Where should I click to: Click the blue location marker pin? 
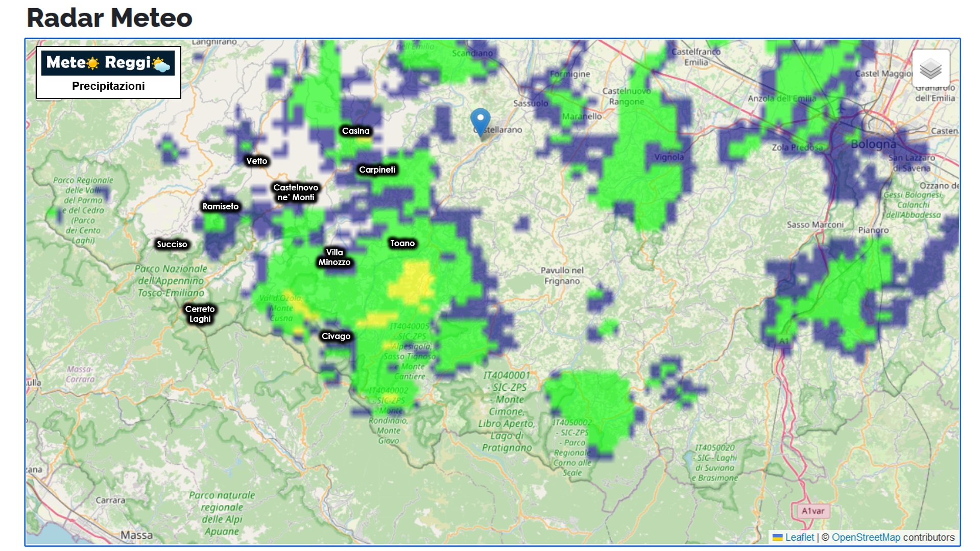[x=480, y=121]
